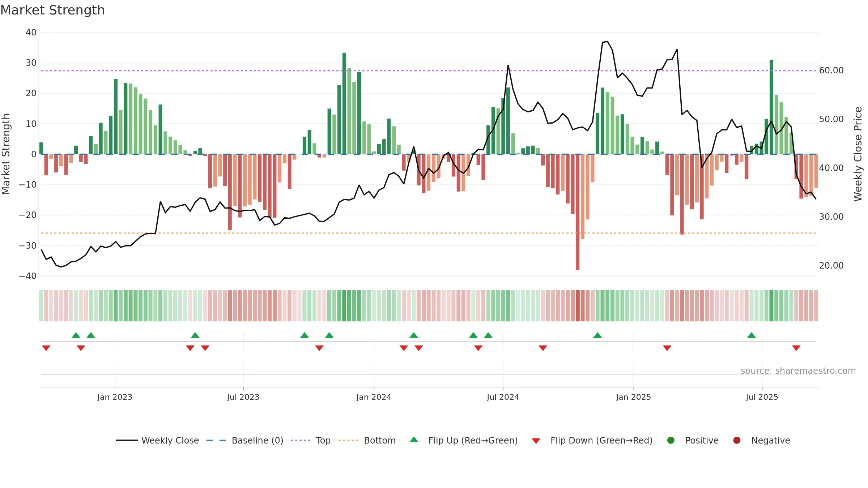Click the 'Market Strength' chart title
This screenshot has height=488, width=868.
point(52,10)
